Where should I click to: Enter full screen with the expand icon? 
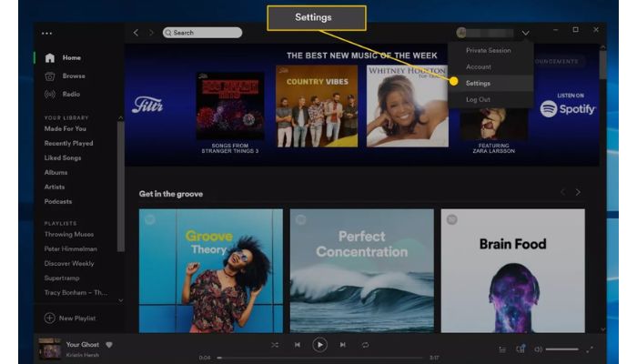click(x=590, y=349)
